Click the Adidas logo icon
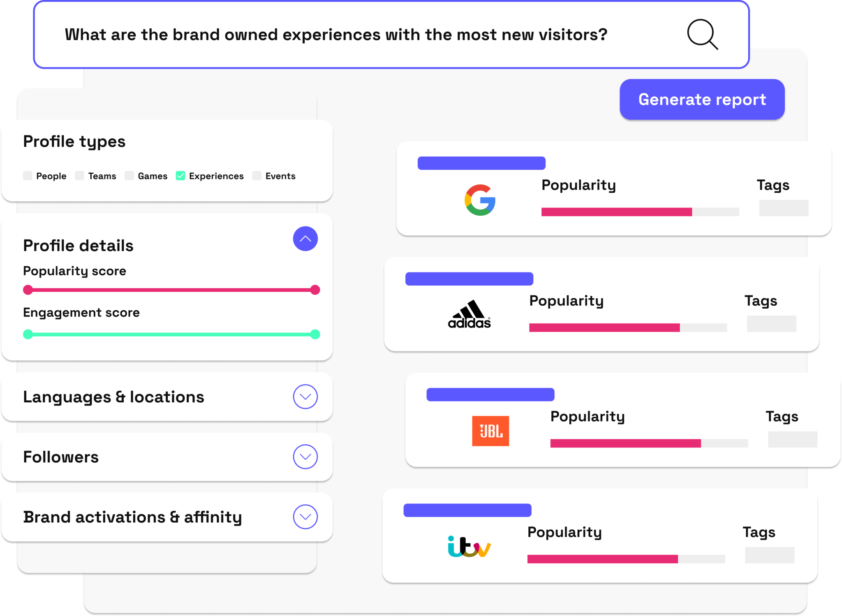This screenshot has width=842, height=616. point(470,315)
